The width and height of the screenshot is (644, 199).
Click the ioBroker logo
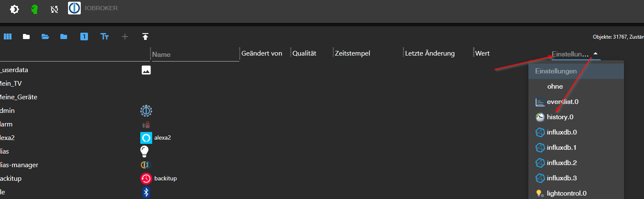[74, 8]
